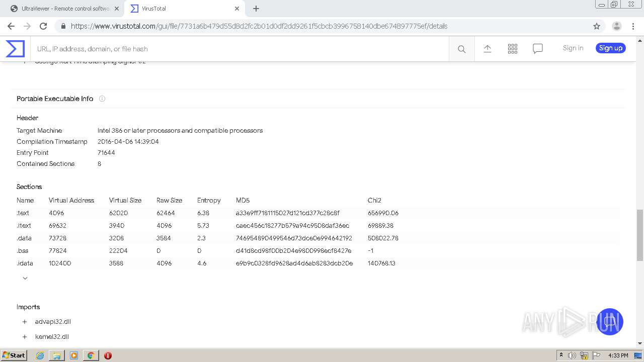Click the .itext section name

click(24, 226)
